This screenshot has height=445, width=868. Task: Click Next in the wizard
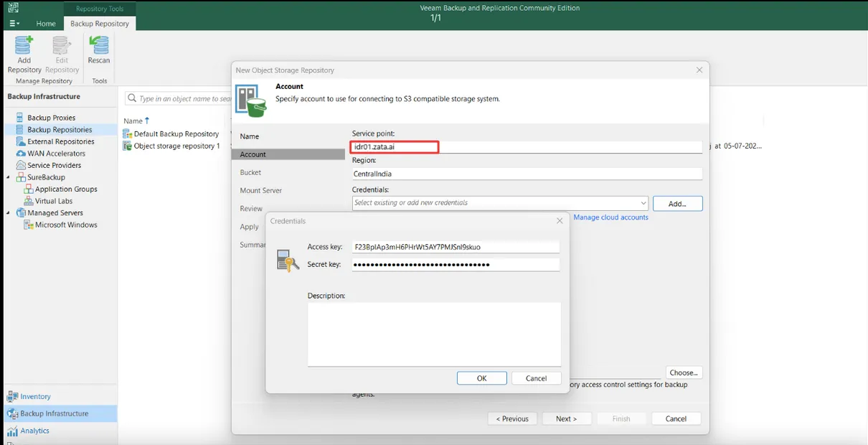pos(566,418)
